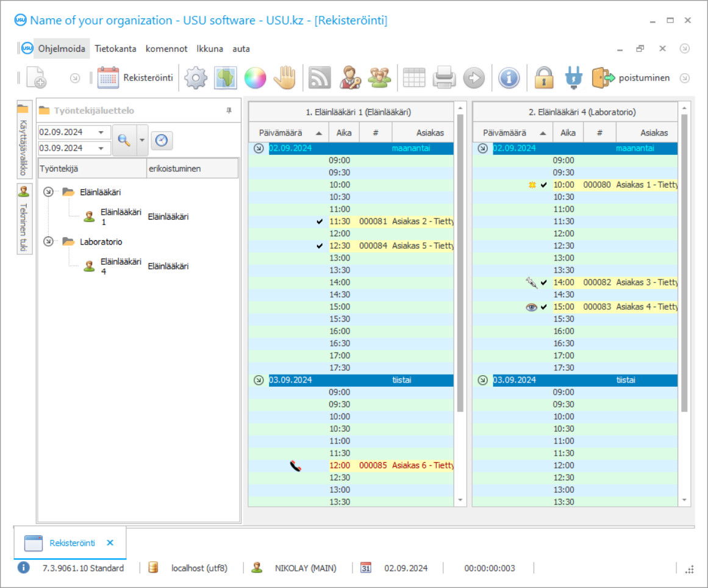The height and width of the screenshot is (588, 708).
Task: Click the new document icon in the toolbar
Action: [36, 77]
